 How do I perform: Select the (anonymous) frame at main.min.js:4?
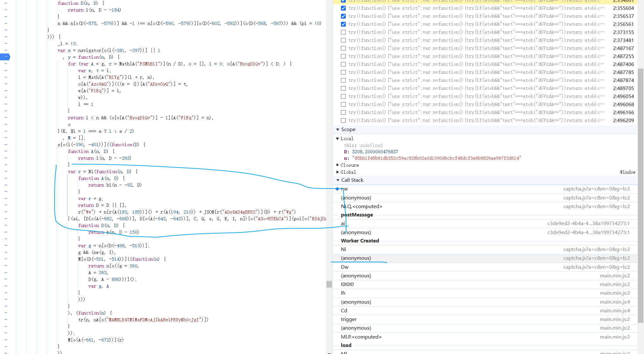pos(485,302)
